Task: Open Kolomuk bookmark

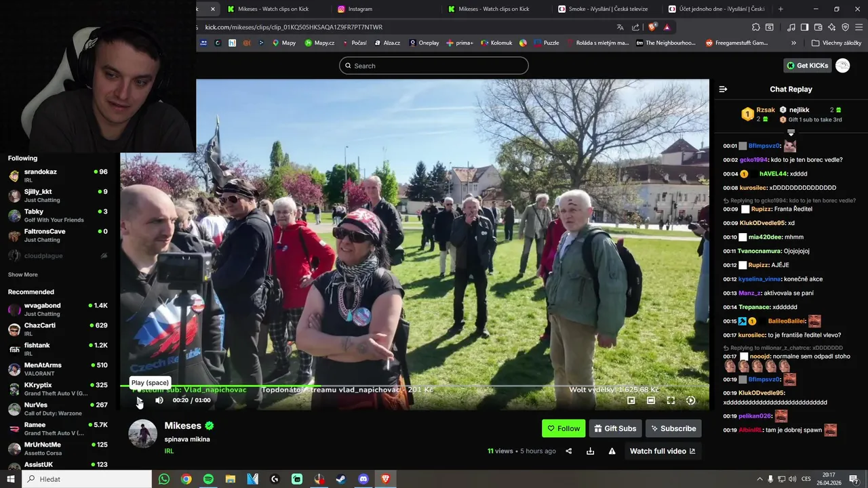Action: (496, 43)
